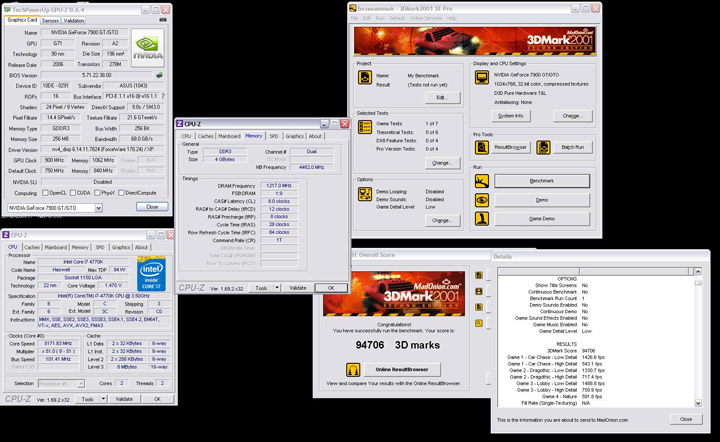Click the GPU Clock value field 900 MHz

(x=54, y=160)
